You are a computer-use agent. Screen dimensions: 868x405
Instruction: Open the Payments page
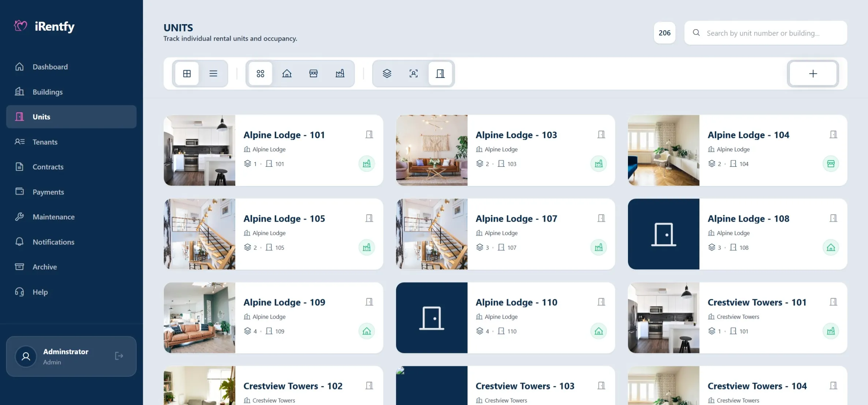(71, 192)
